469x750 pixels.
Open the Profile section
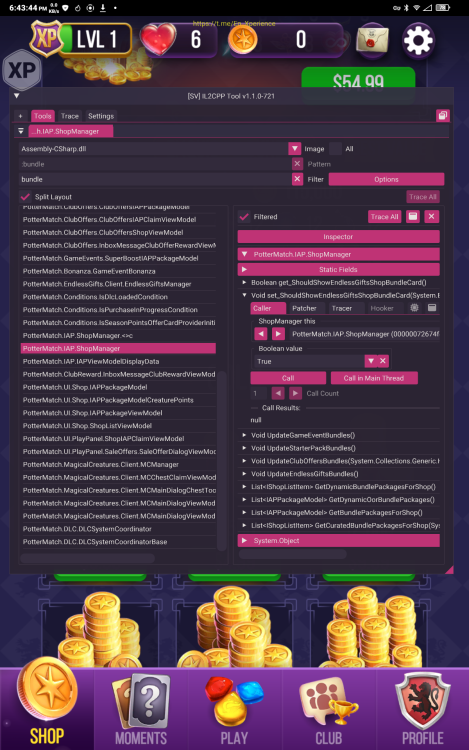point(422,709)
